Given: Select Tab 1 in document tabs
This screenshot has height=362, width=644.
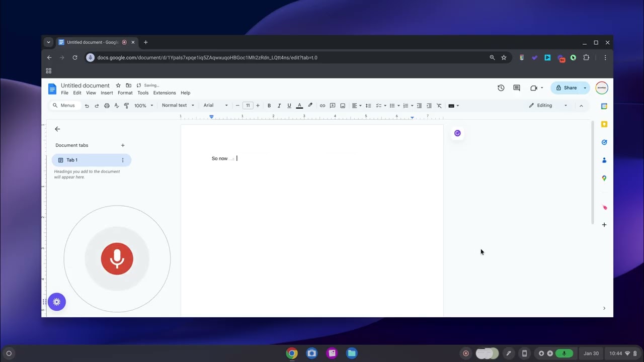Looking at the screenshot, I should click(91, 160).
